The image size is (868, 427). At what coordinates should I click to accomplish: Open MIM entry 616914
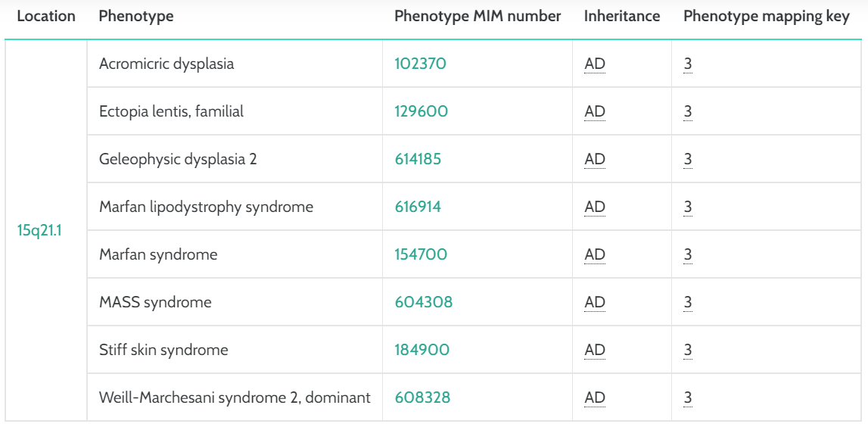(x=418, y=207)
